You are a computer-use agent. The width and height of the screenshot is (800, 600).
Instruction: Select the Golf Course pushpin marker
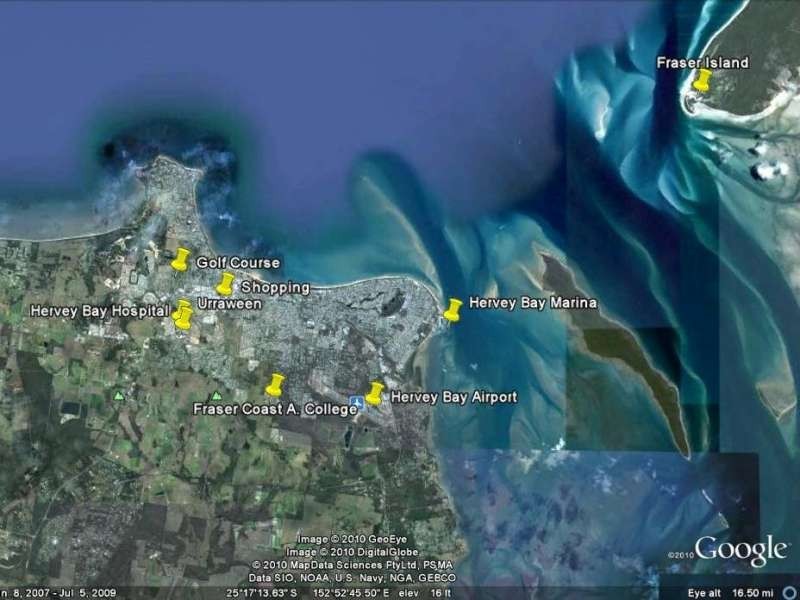(x=180, y=260)
